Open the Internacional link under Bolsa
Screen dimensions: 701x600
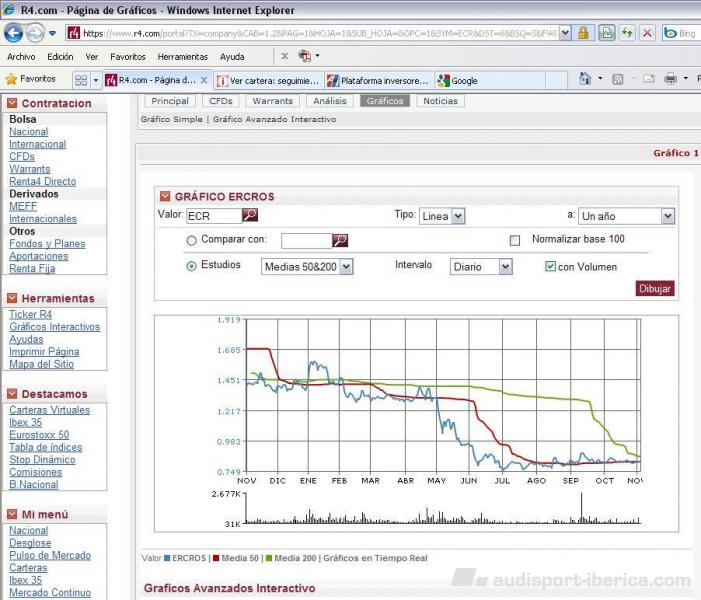pyautogui.click(x=38, y=144)
